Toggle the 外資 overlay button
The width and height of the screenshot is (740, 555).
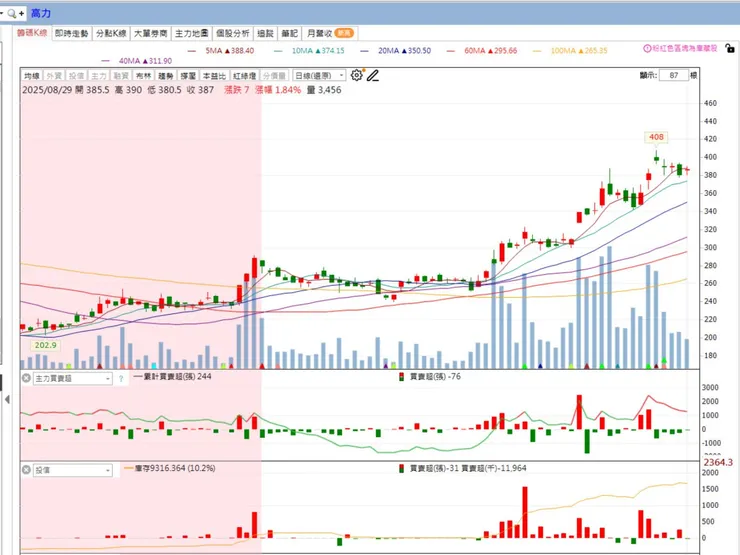pos(54,76)
